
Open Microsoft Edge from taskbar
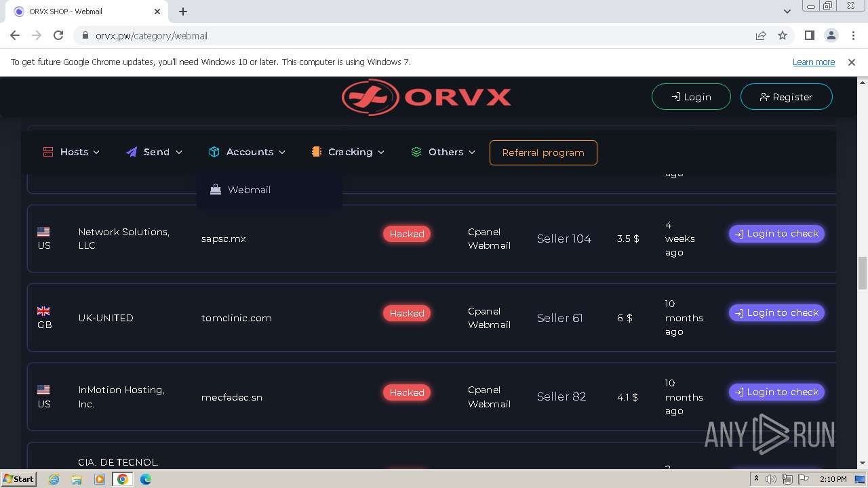[146, 479]
